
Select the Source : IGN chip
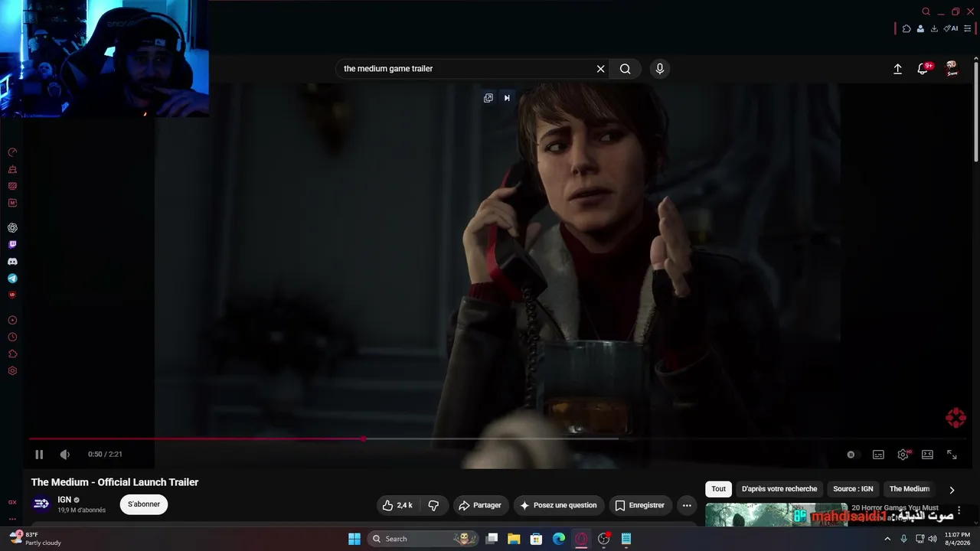click(x=853, y=489)
